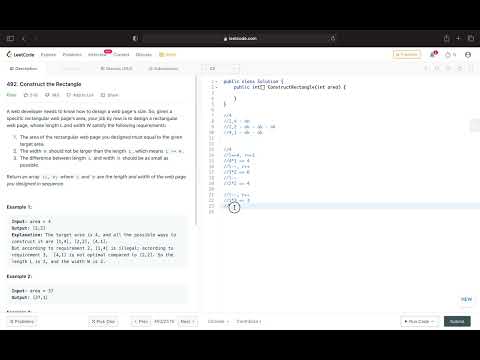Reload the page with the refresh icon
The image size is (480, 360).
[x=332, y=38]
